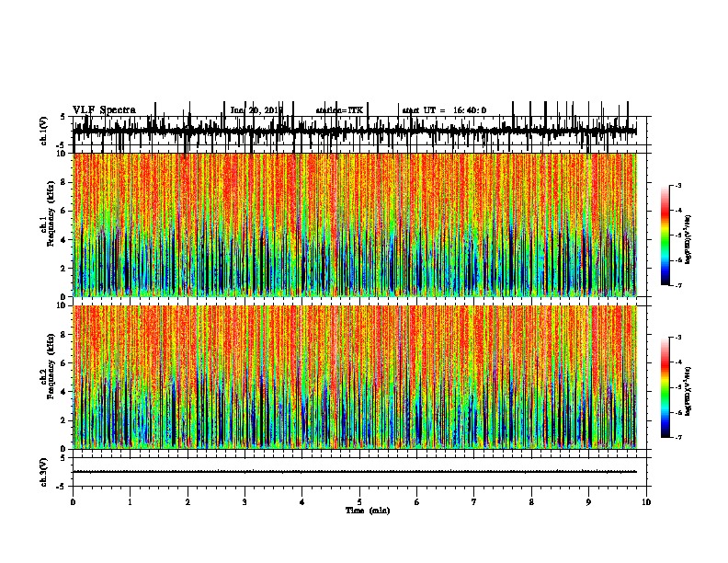Click the "9" tick on the Time axis
This screenshot has width=728, height=563.
[x=588, y=502]
